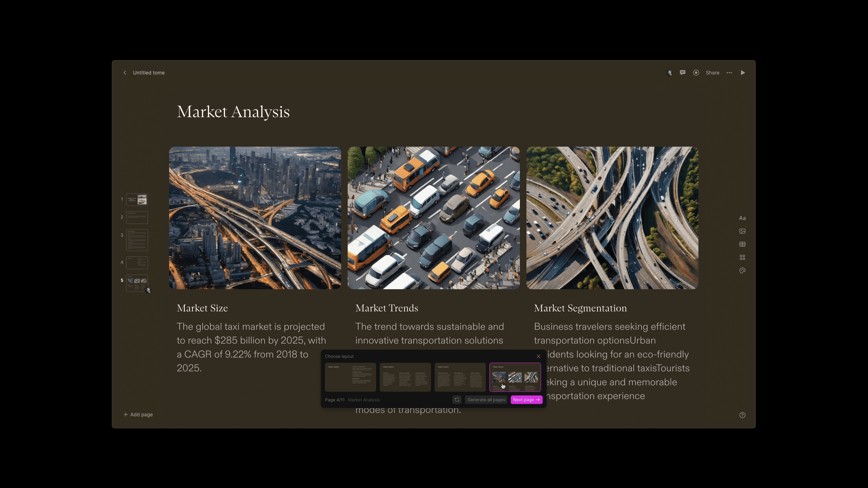868x488 pixels.
Task: Click the record icon in top bar
Action: coord(696,73)
